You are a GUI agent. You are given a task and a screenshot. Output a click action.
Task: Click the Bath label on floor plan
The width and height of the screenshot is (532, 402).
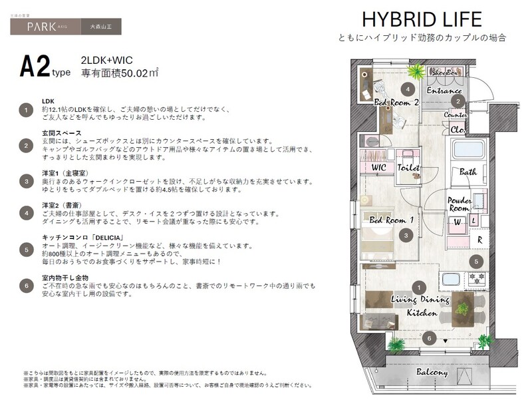pyautogui.click(x=468, y=172)
